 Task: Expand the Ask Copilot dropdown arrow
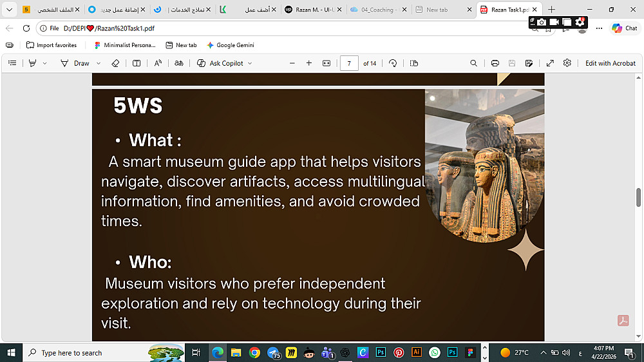coord(250,63)
